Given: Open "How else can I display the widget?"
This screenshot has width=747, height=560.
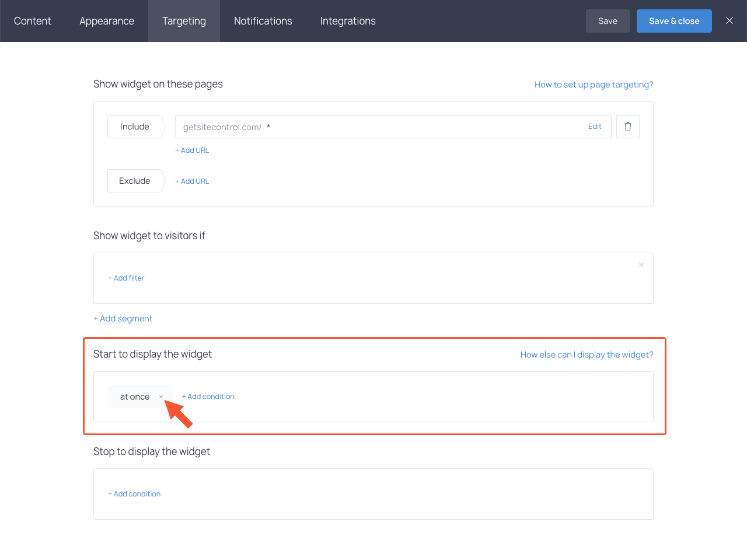Looking at the screenshot, I should [x=587, y=354].
